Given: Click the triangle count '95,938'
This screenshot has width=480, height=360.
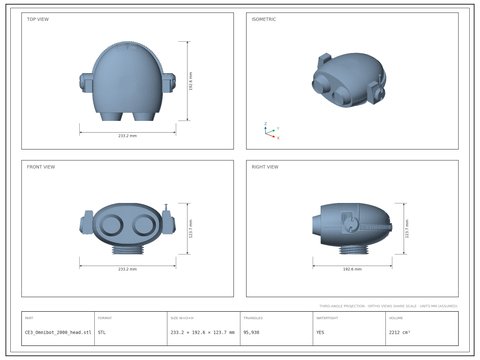Looking at the screenshot, I should [x=251, y=332].
